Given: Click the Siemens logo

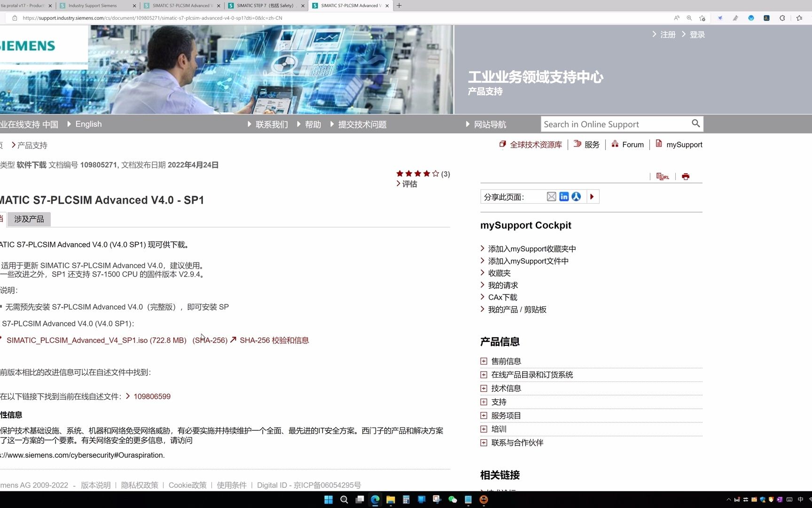Looking at the screenshot, I should click(28, 46).
